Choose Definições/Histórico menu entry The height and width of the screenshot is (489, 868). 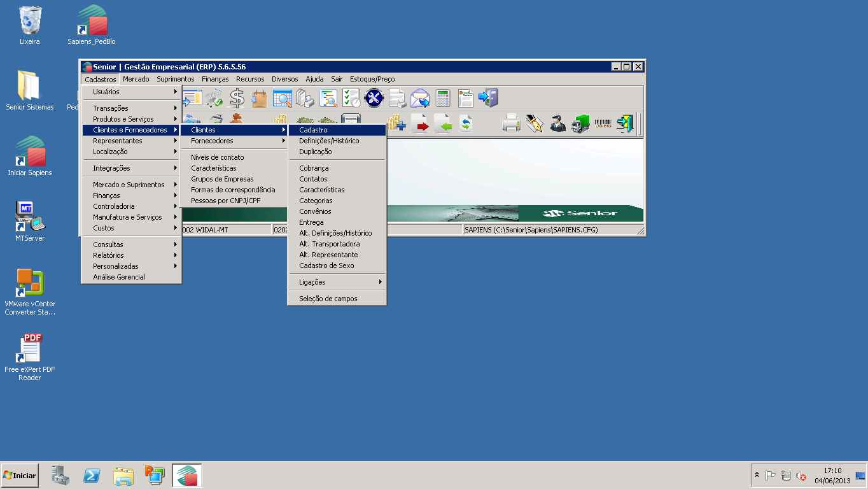point(337,141)
